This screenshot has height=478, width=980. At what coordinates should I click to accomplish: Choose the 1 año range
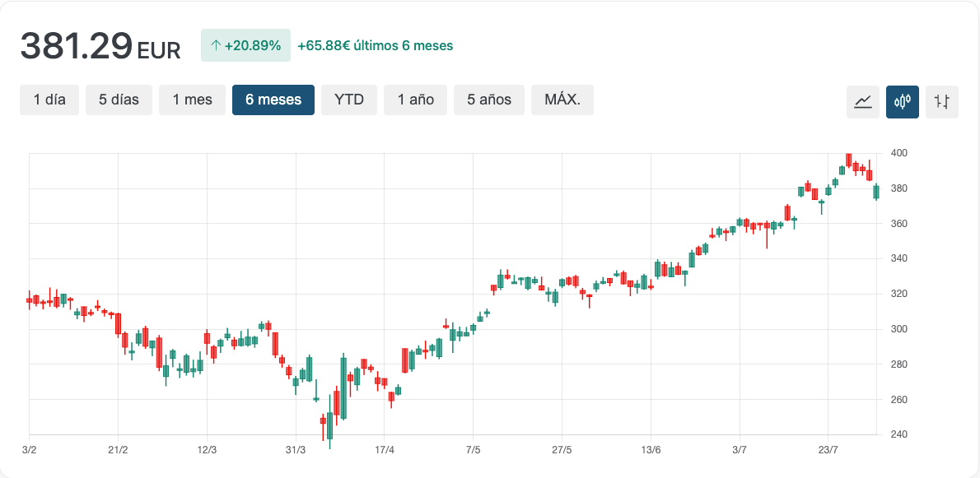[x=415, y=100]
